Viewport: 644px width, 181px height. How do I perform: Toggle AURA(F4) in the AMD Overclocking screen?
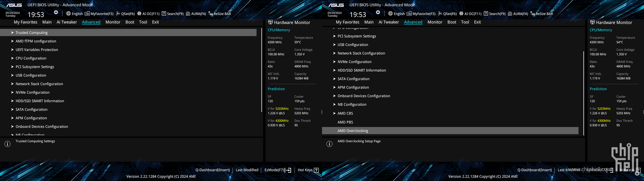point(518,14)
